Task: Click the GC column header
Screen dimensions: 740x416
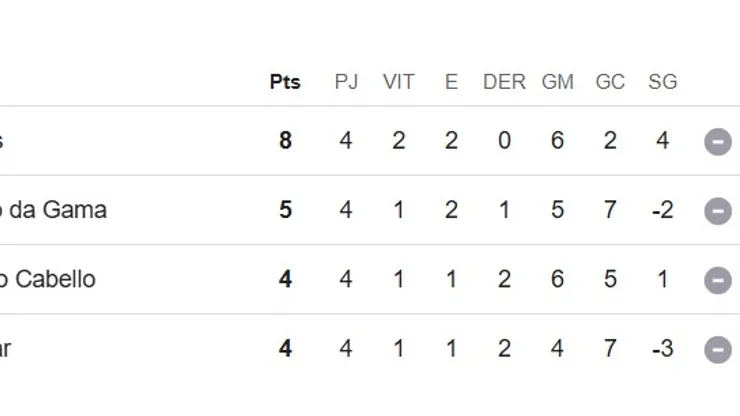Action: pyautogui.click(x=610, y=82)
